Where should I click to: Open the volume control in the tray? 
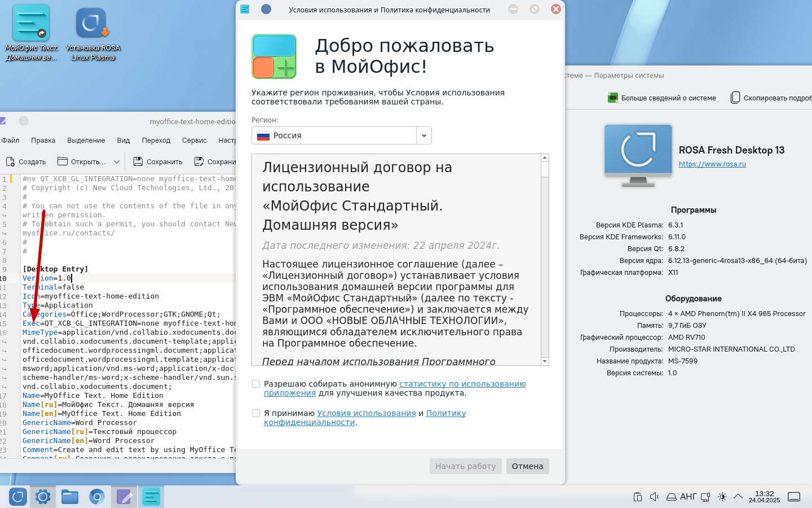point(654,497)
